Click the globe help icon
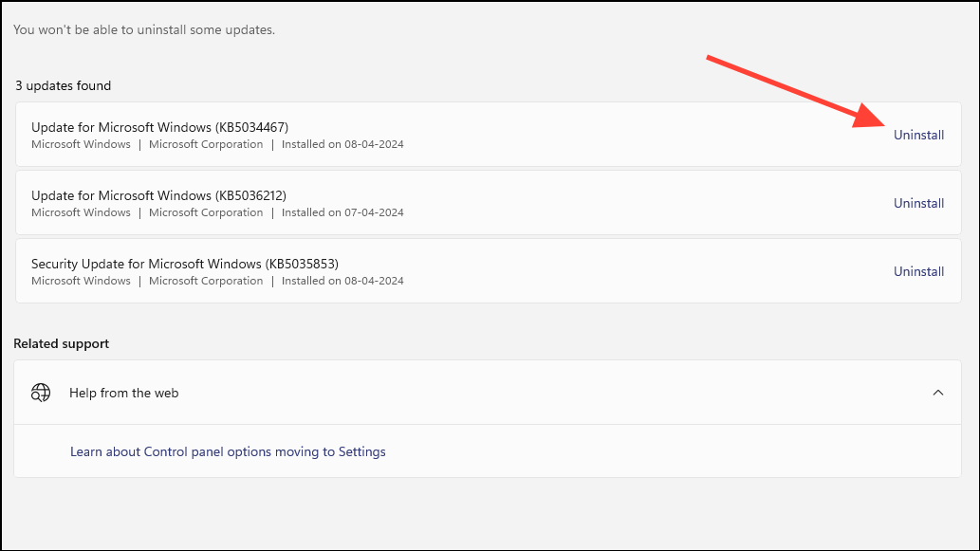Image resolution: width=980 pixels, height=551 pixels. [x=41, y=393]
